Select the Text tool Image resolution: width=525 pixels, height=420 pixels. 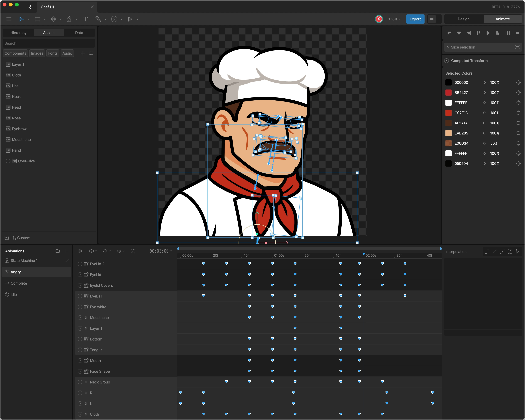(x=85, y=19)
